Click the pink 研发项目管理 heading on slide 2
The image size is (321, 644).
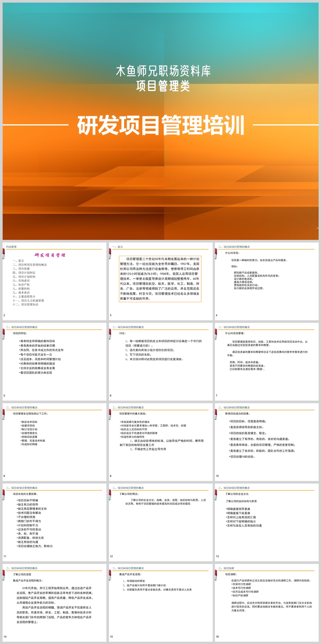pyautogui.click(x=50, y=255)
